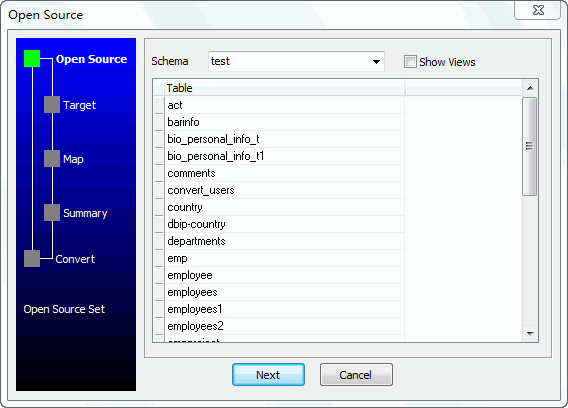Screen dimensions: 568x408
Task: Select the departments table row
Action: 284,241
